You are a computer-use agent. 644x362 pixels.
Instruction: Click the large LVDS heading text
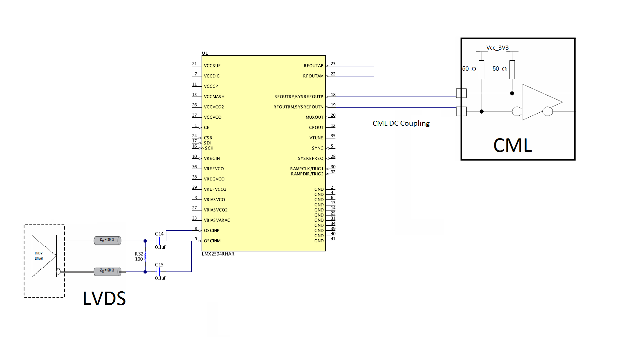click(x=104, y=298)
